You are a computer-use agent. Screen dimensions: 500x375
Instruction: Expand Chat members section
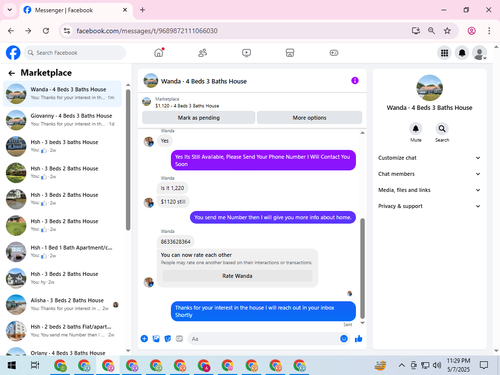[429, 174]
